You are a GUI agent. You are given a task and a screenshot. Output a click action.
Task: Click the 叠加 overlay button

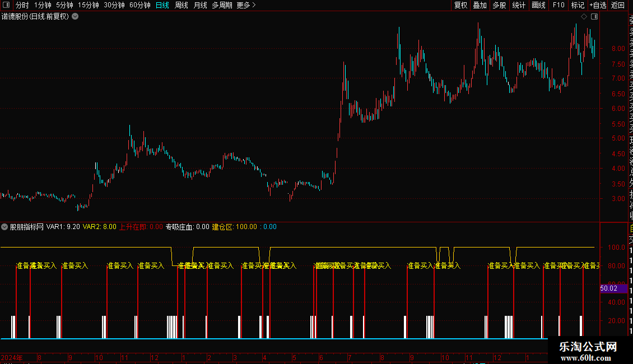tap(480, 5)
